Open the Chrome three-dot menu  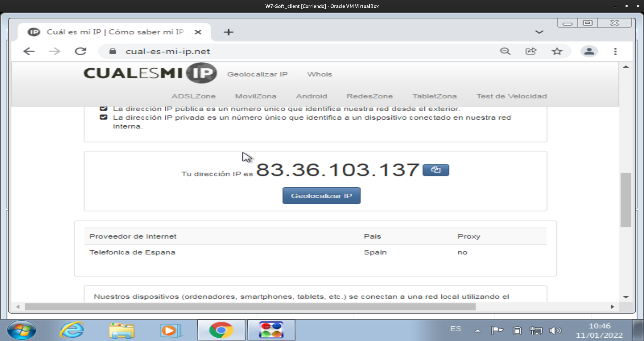(615, 51)
